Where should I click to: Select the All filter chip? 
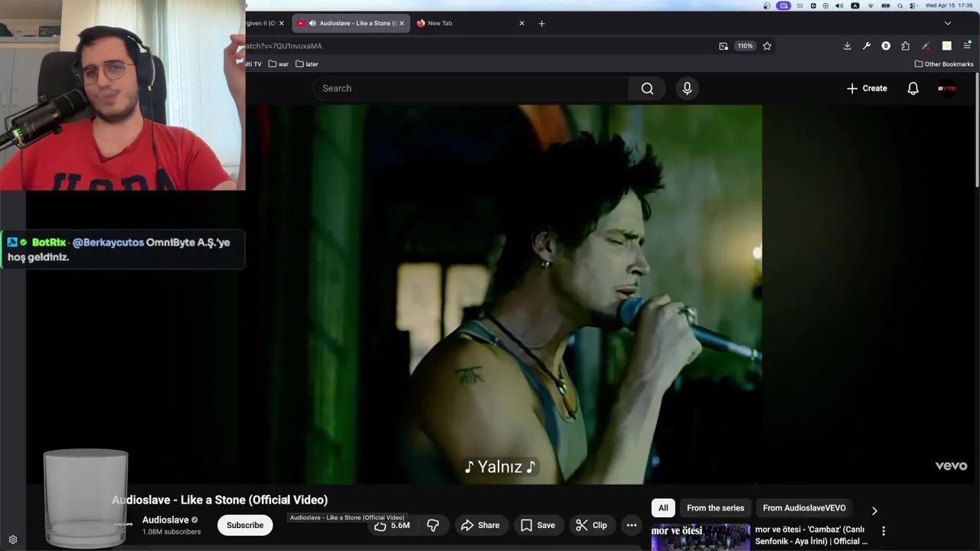point(663,508)
